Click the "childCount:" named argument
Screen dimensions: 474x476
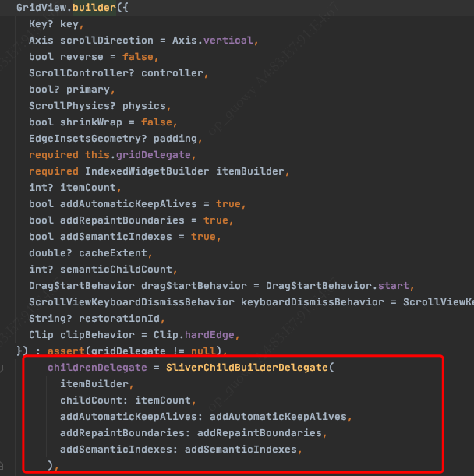94,400
